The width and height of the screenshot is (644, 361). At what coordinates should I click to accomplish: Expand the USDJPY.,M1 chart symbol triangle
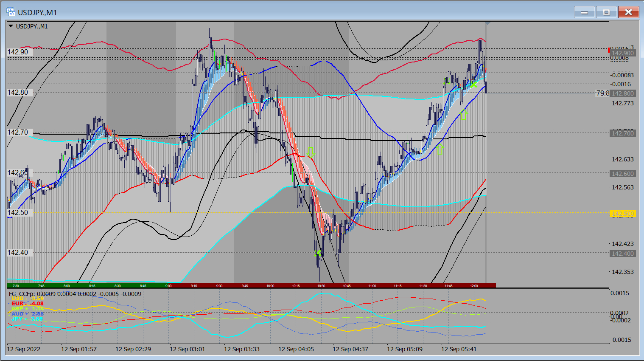(11, 26)
